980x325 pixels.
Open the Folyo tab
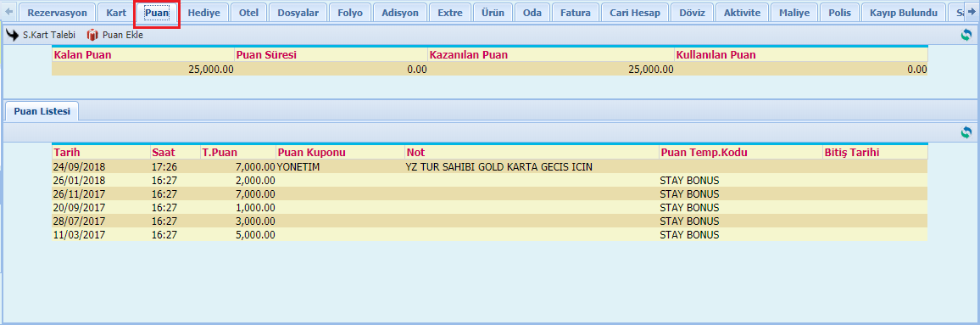pyautogui.click(x=349, y=13)
